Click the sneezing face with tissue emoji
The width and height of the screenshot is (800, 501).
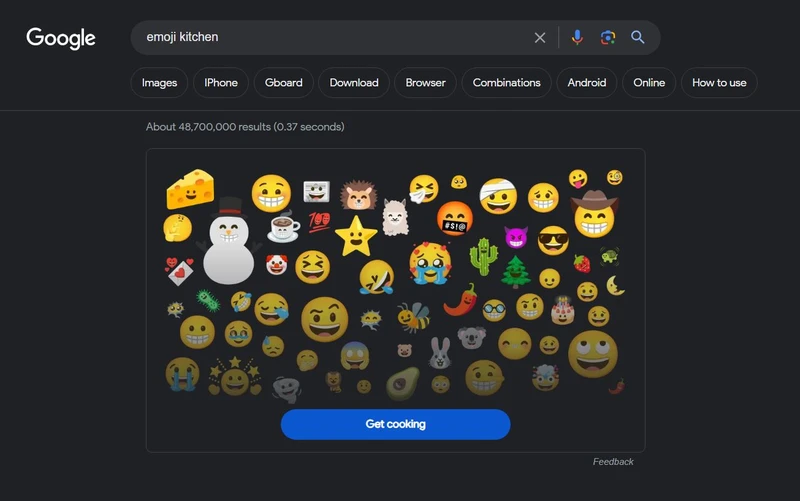pos(423,189)
